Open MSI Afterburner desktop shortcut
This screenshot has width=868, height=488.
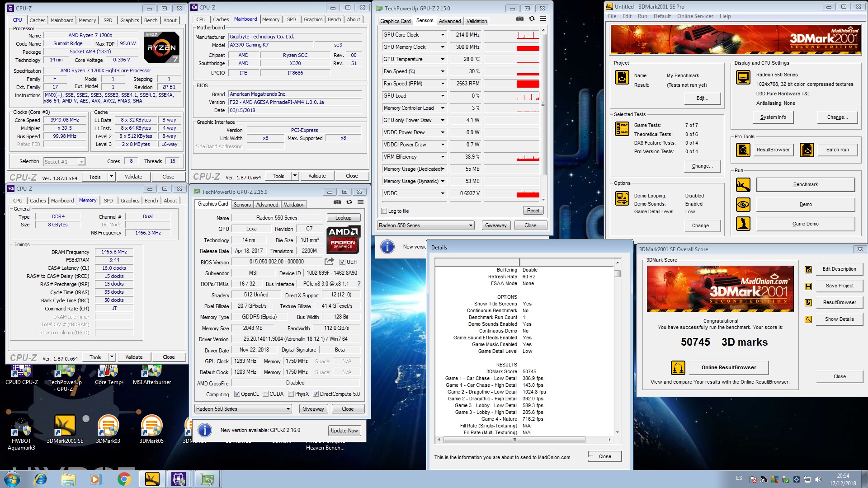152,375
